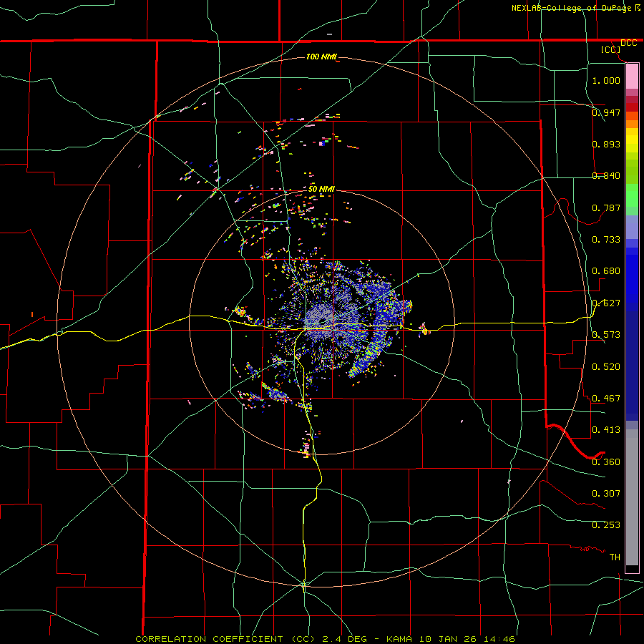Screen dimensions: 644x644
Task: Click the radar site at the echo center
Action: click(x=323, y=321)
